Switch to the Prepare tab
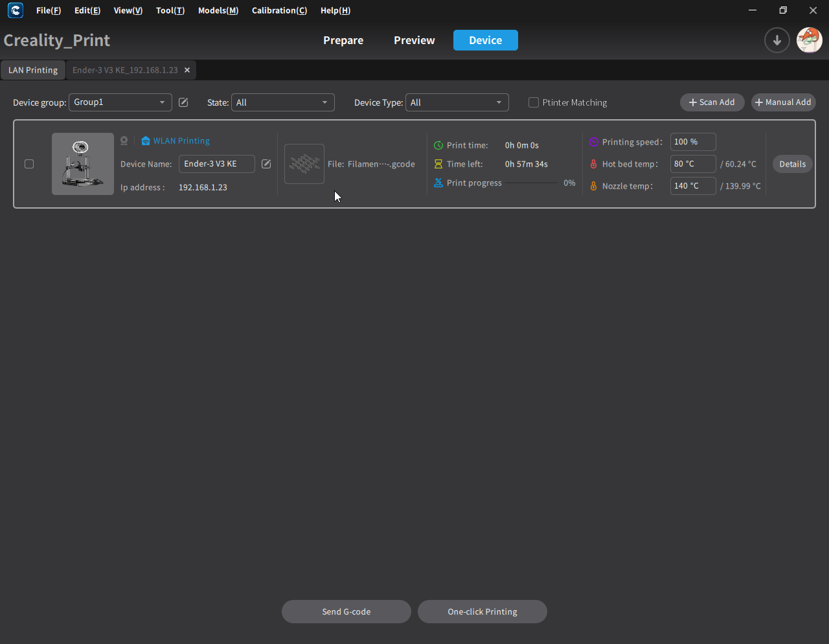Image resolution: width=829 pixels, height=644 pixels. (x=343, y=40)
